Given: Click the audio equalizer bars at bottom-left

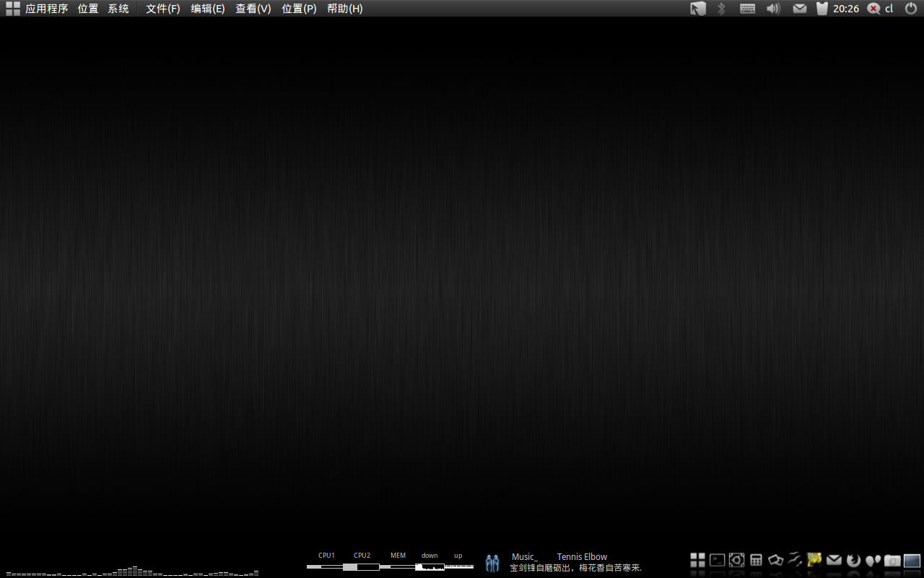Looking at the screenshot, I should pyautogui.click(x=132, y=571).
